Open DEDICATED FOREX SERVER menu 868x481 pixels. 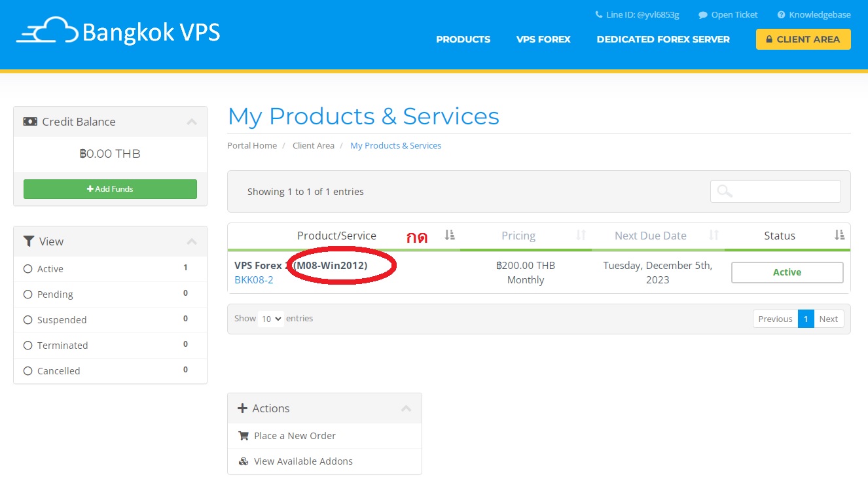click(663, 39)
